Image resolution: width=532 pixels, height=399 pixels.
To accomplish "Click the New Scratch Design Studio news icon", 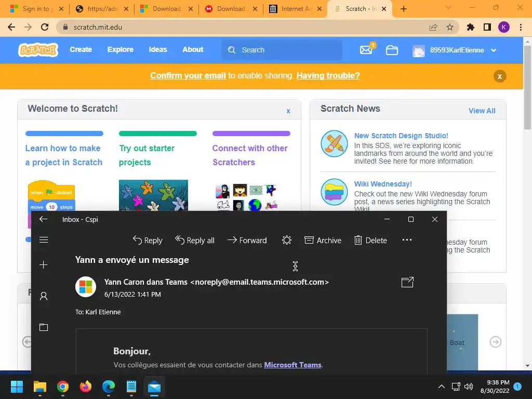I will click(334, 143).
